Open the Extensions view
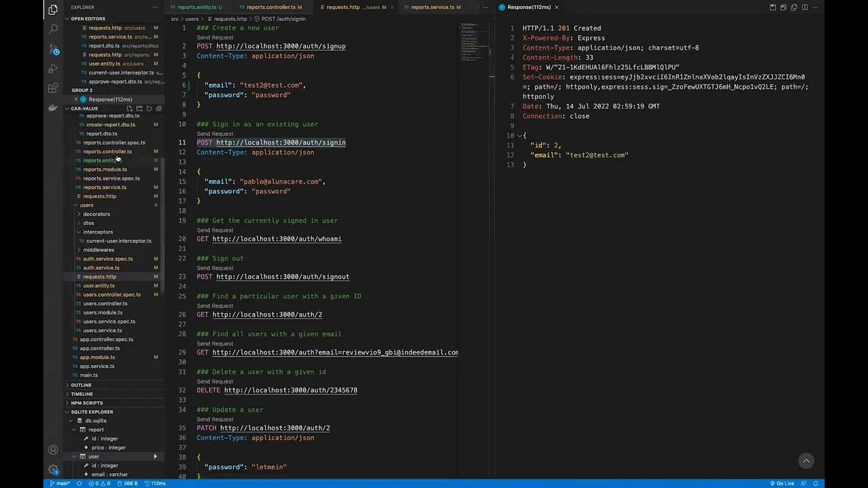This screenshot has height=488, width=868. (53, 88)
